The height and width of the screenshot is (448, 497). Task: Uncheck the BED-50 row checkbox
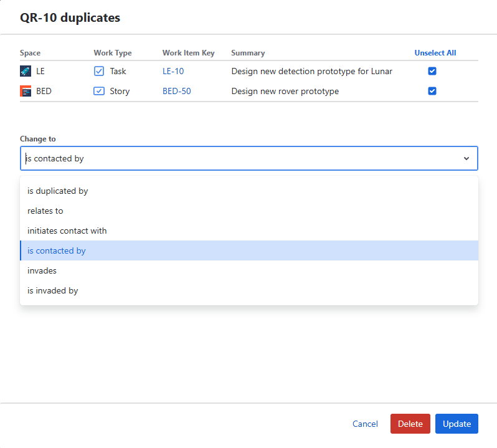pos(432,91)
